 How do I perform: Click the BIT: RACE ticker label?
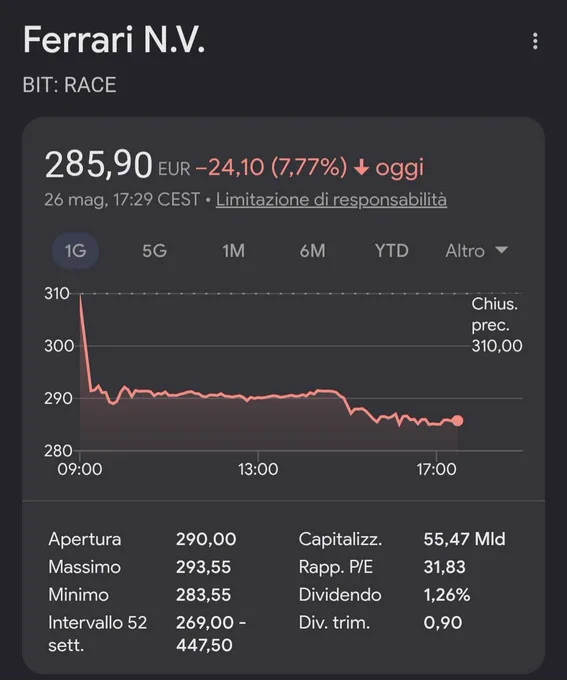[x=69, y=85]
